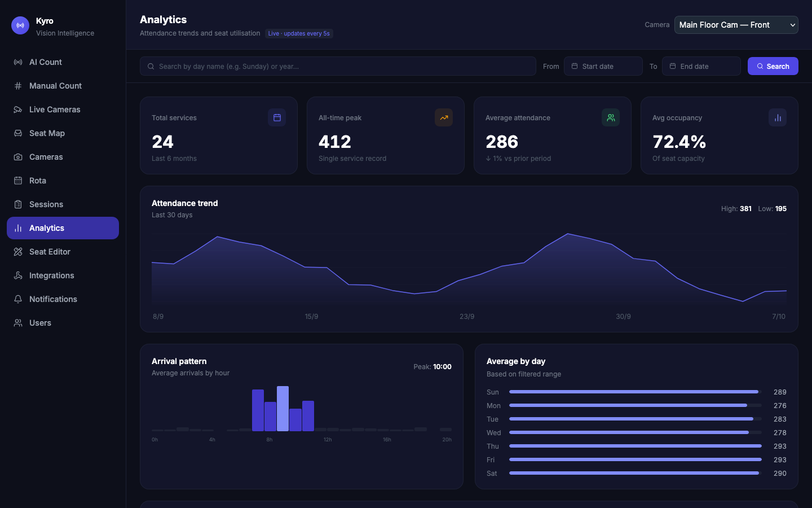Click the All-time peak trending icon
This screenshot has width=812, height=508.
pos(444,117)
